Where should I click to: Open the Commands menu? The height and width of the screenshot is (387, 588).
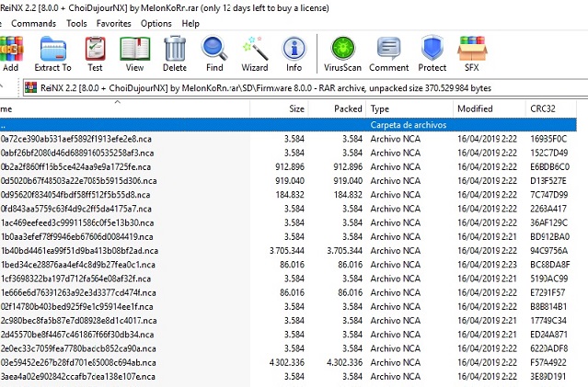coord(33,23)
